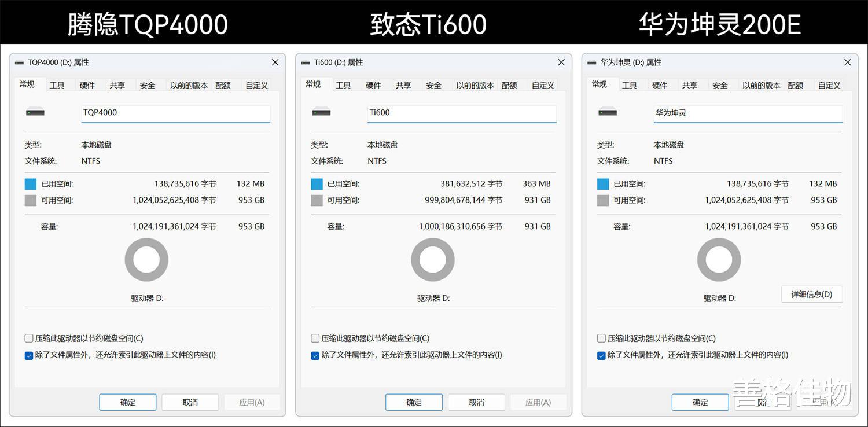The height and width of the screenshot is (427, 868).
Task: Open 配额 tab in 华为坤灵 window
Action: coord(796,85)
